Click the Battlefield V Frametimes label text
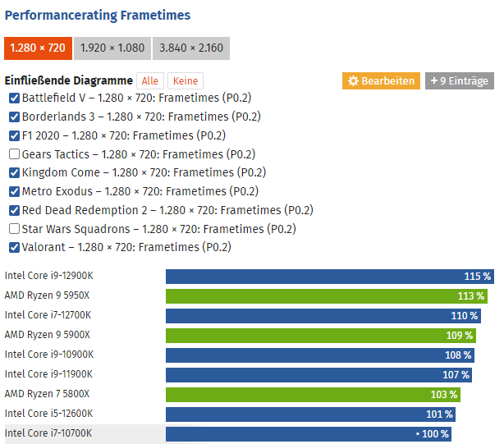Screen dimensions: 504x444 (x=136, y=98)
